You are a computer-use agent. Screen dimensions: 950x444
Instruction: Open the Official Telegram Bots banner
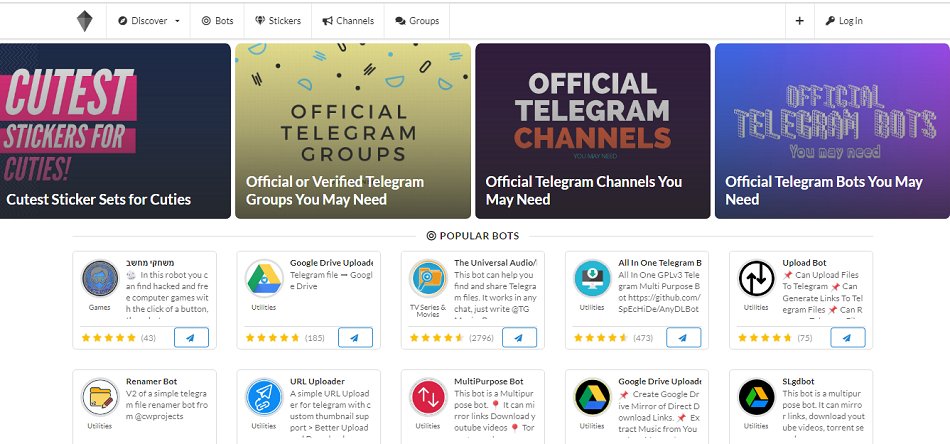click(832, 131)
